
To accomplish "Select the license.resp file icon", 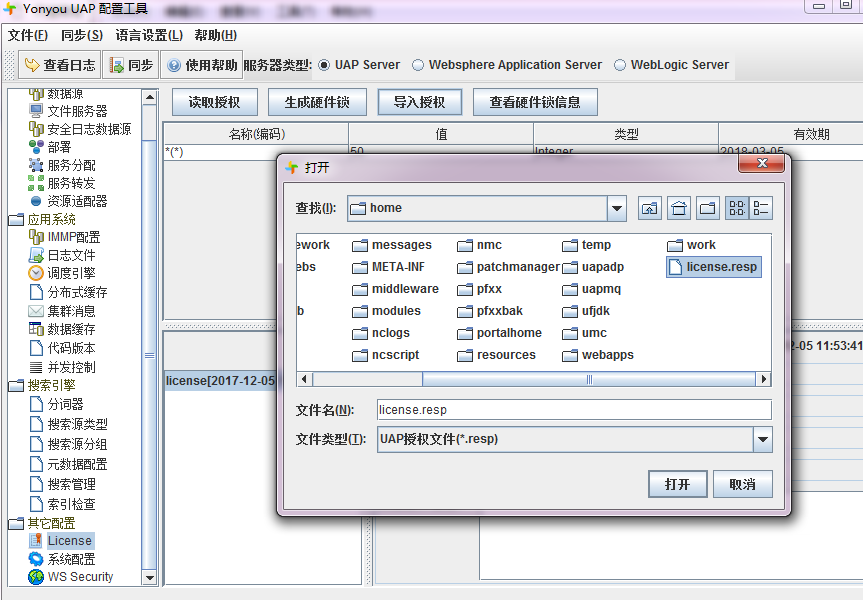I will tap(675, 267).
